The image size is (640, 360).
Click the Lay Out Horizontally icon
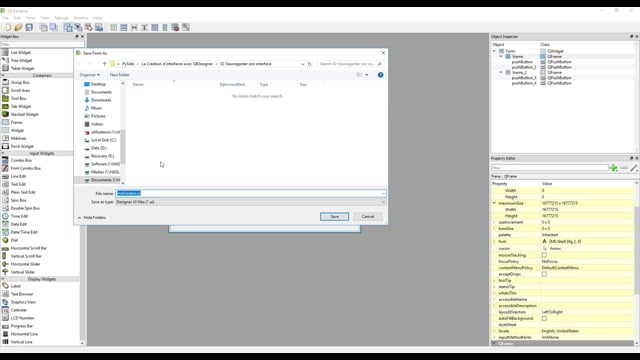113,27
